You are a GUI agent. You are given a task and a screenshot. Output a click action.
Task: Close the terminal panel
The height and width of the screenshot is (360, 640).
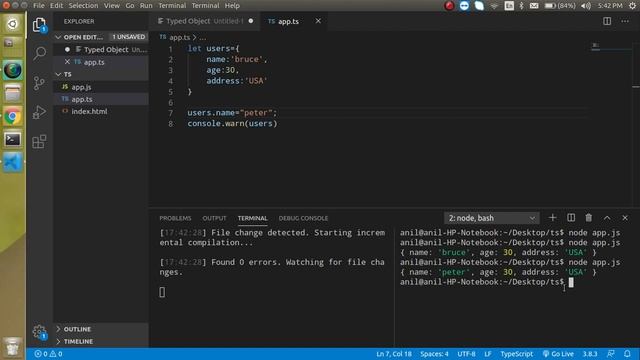tap(625, 218)
